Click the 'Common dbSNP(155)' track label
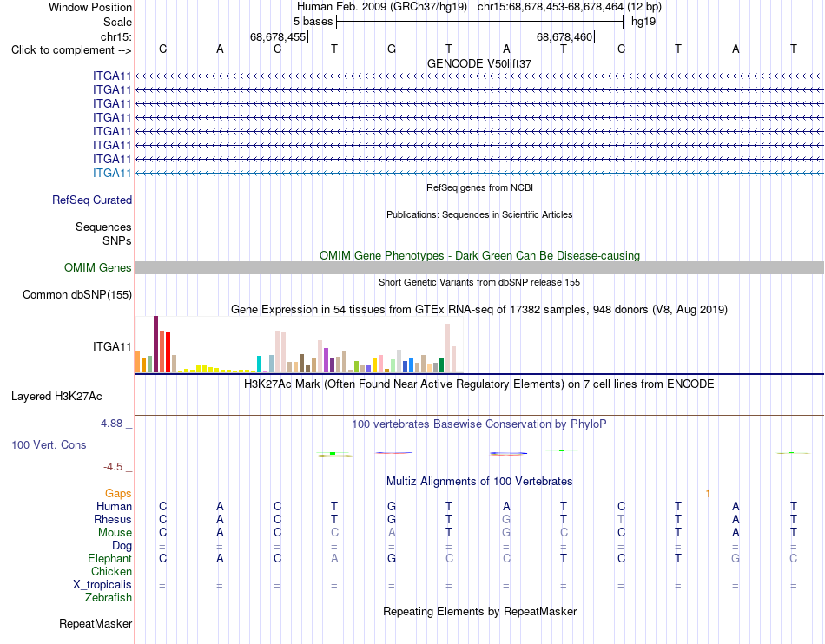This screenshot has width=825, height=644. point(77,295)
